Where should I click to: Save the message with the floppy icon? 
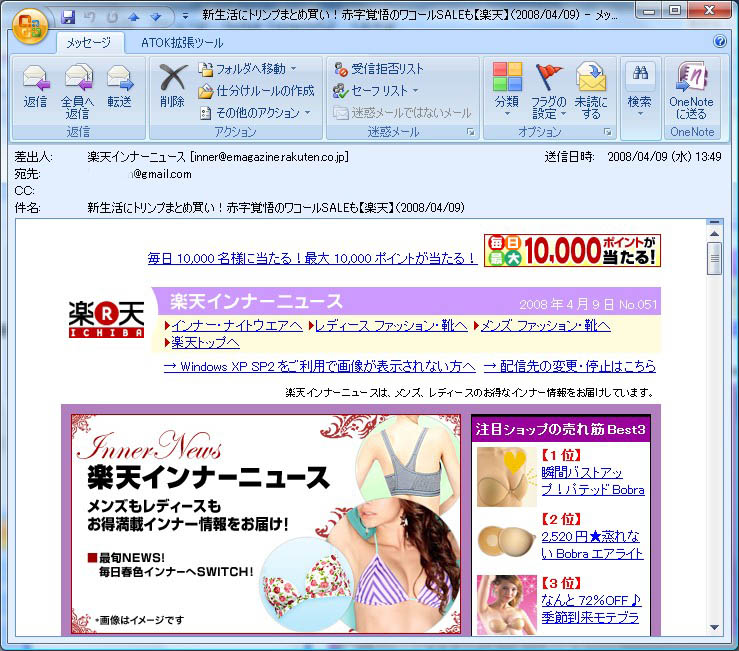coord(69,17)
